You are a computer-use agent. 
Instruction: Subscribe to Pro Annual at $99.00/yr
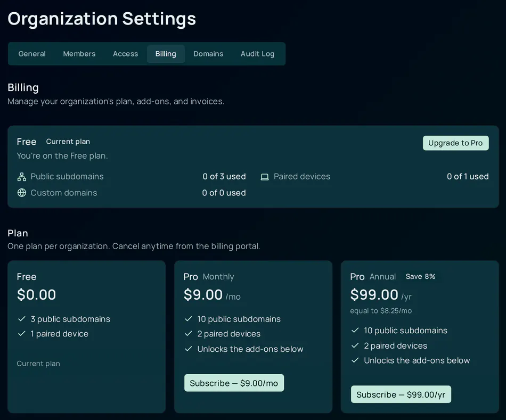point(401,394)
